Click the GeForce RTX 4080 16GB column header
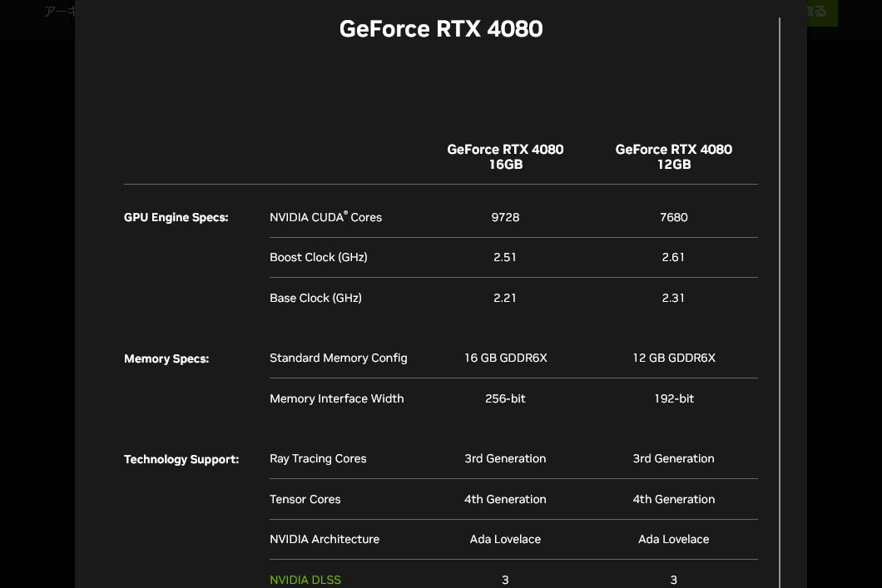Viewport: 882px width, 588px height. pyautogui.click(x=505, y=156)
